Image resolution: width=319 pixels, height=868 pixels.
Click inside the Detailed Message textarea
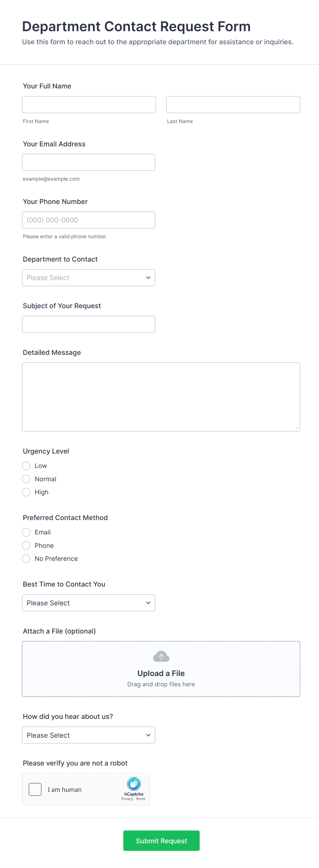161,397
